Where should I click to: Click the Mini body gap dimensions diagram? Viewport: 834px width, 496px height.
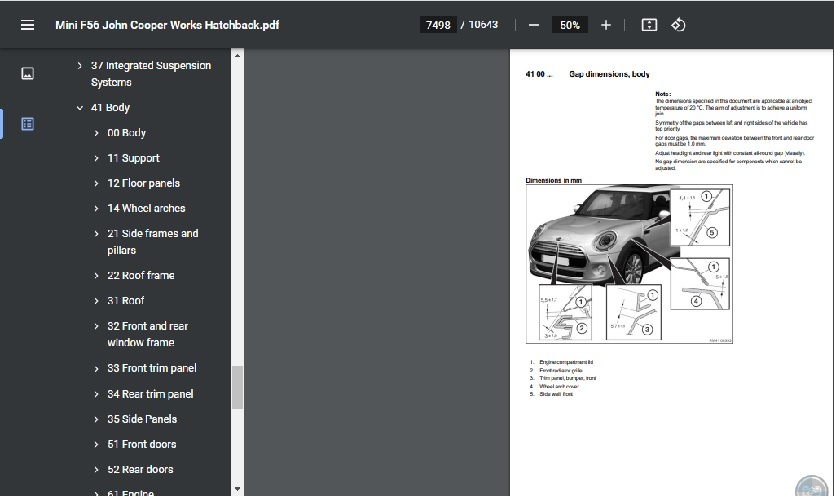(x=629, y=264)
